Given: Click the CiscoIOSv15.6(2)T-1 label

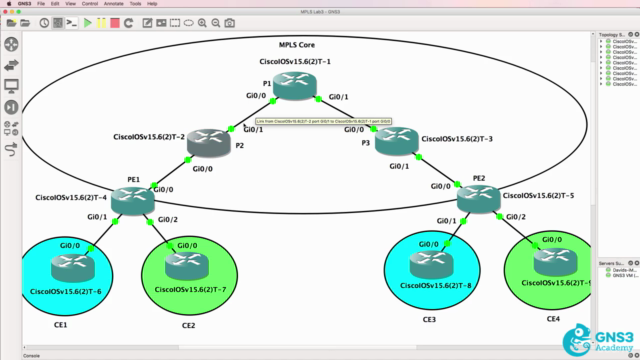Looking at the screenshot, I should 295,62.
